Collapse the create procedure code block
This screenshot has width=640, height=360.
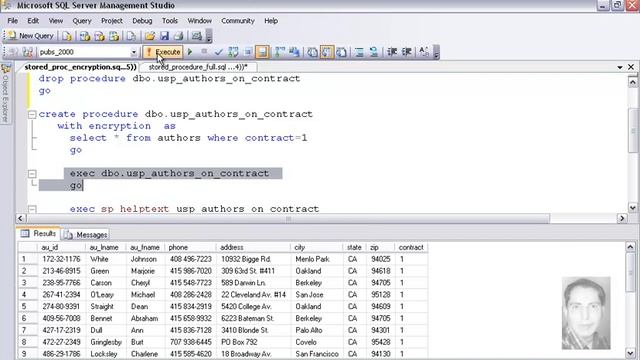[x=32, y=114]
